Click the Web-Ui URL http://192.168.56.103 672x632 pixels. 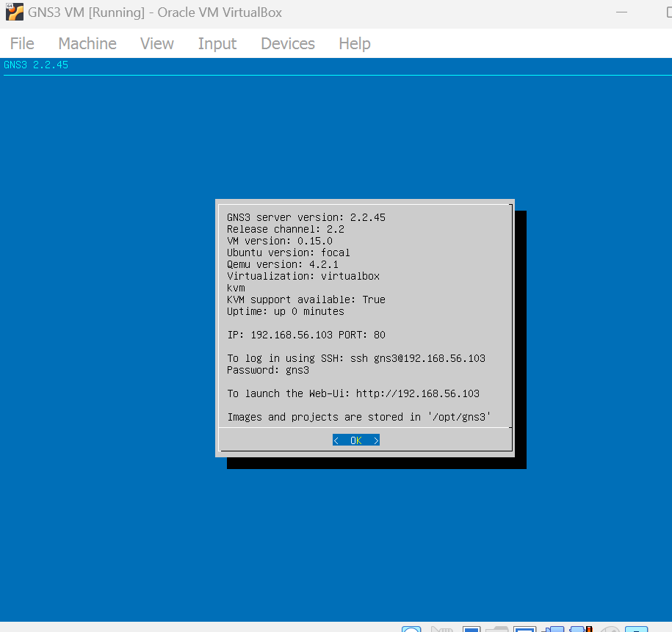coord(417,393)
